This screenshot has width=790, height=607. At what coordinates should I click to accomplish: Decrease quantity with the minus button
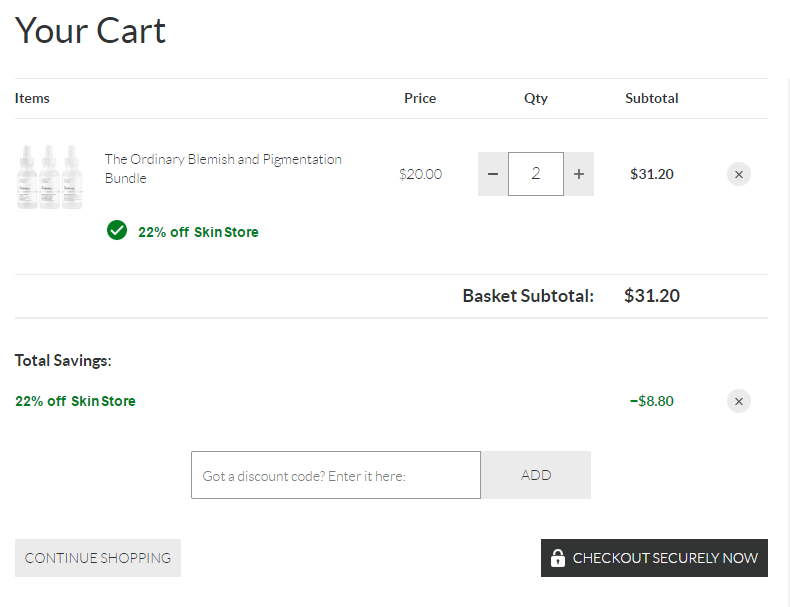point(493,174)
